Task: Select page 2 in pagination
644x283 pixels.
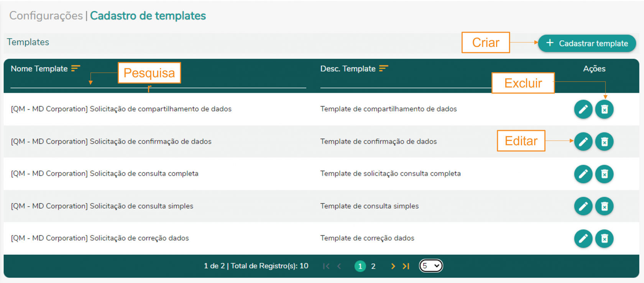Action: (373, 266)
